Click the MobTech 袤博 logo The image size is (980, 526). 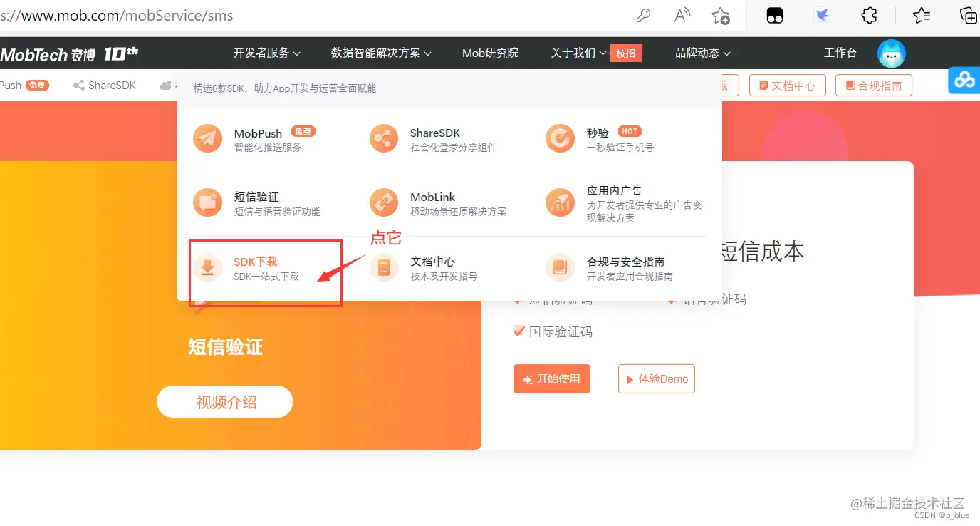point(69,53)
